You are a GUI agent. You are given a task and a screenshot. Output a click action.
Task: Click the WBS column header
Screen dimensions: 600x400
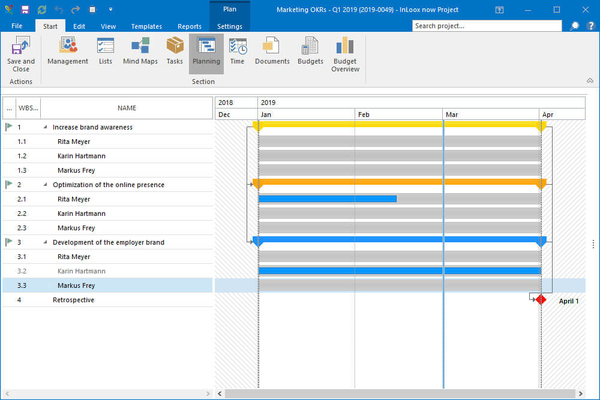tap(28, 108)
